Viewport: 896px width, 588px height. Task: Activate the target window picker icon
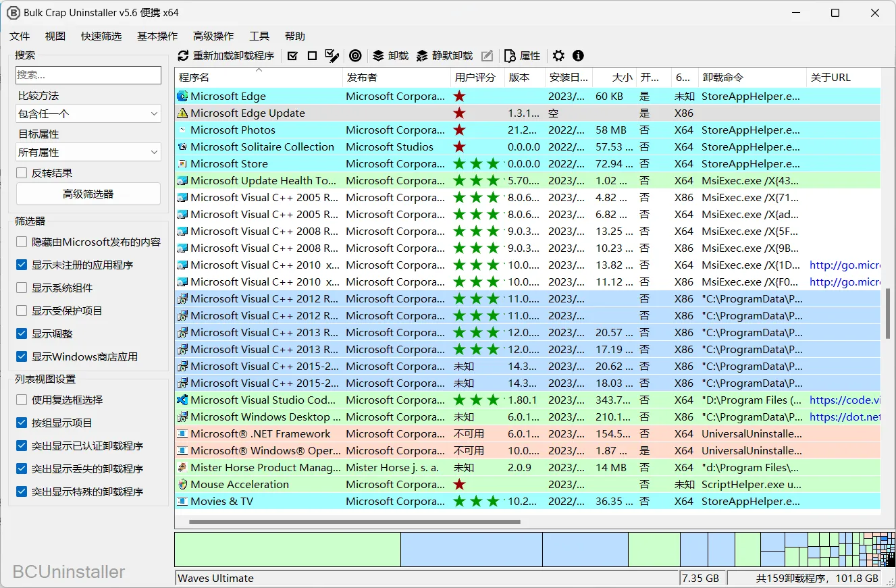click(x=356, y=56)
